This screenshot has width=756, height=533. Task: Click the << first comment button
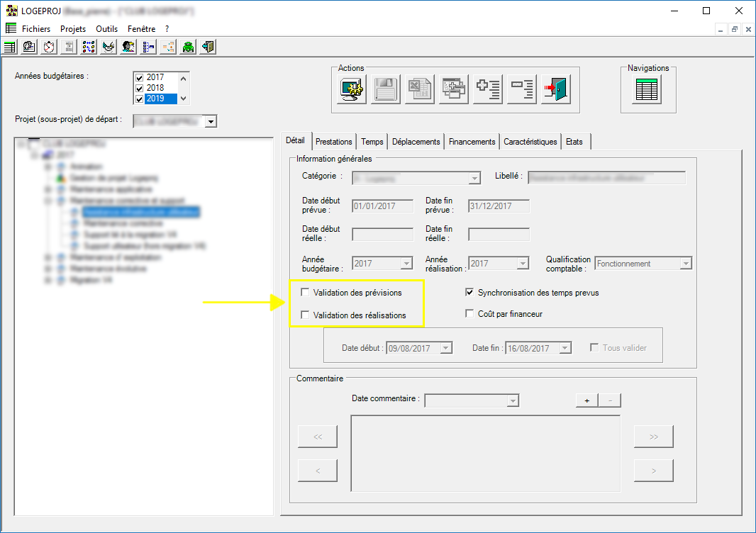(318, 437)
